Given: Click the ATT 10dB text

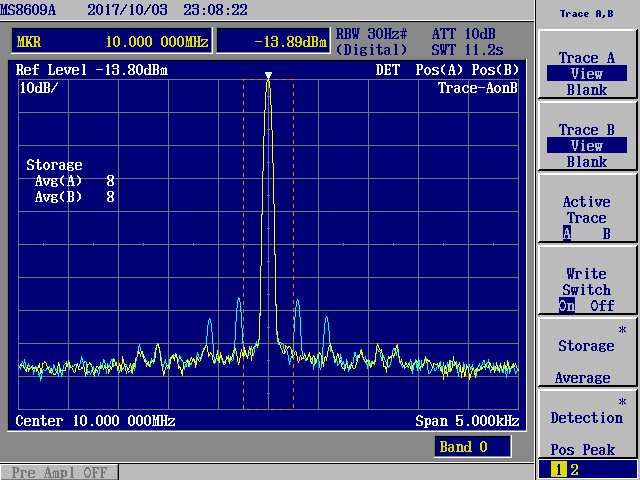Looking at the screenshot, I should tap(464, 33).
